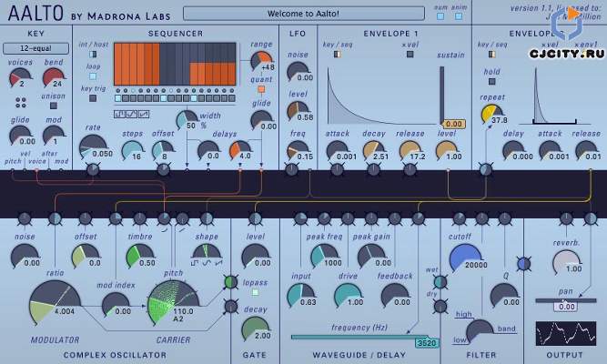Toggle the anim checkbox in header
The image size is (607, 364).
pyautogui.click(x=459, y=16)
